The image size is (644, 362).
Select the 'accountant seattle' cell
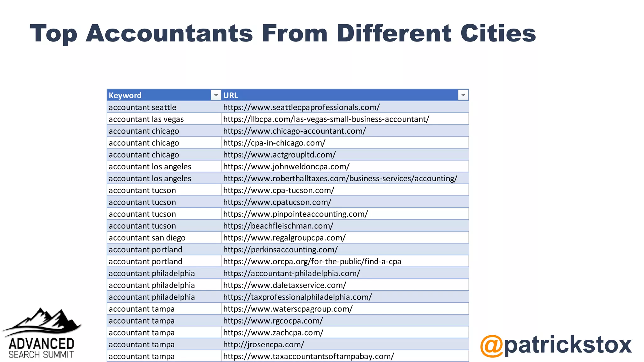coord(164,107)
